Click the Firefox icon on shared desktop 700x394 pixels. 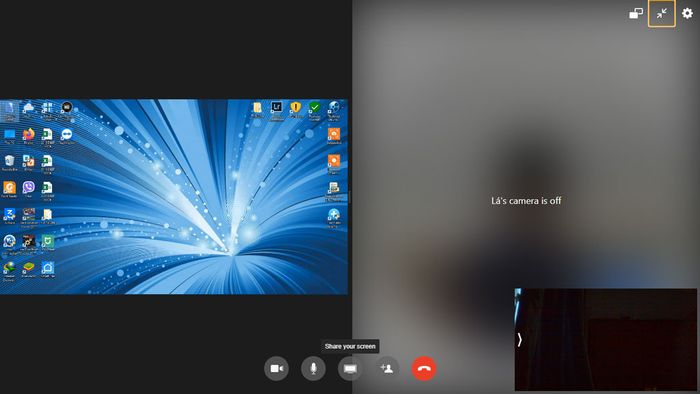[x=28, y=134]
